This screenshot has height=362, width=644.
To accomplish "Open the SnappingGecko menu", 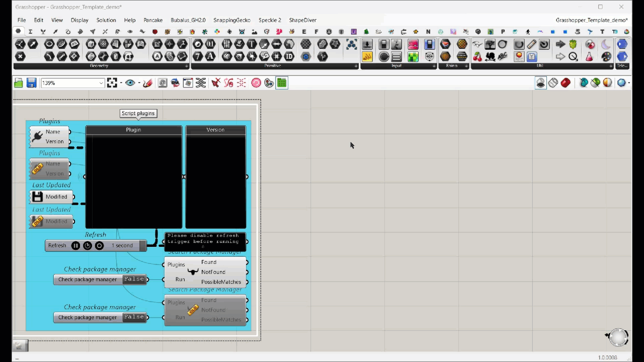I will tap(232, 20).
